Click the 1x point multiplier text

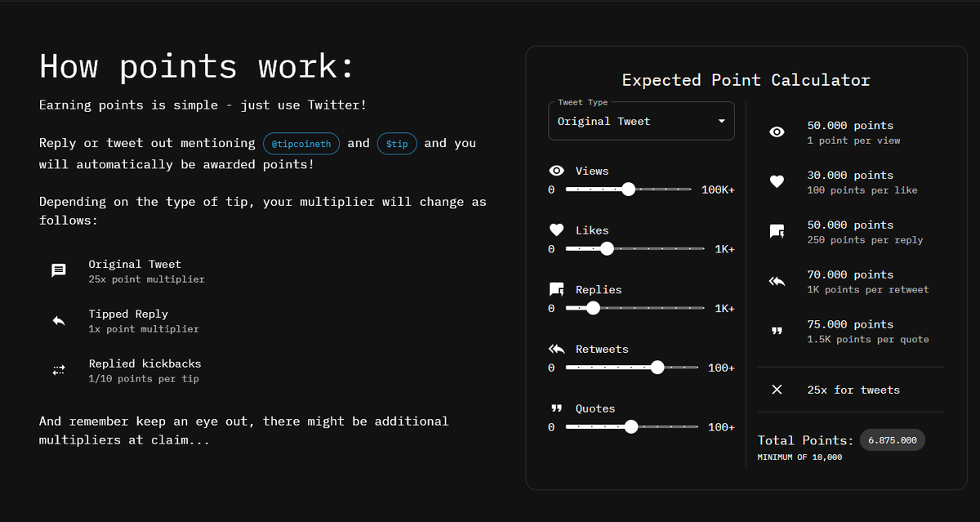point(144,329)
